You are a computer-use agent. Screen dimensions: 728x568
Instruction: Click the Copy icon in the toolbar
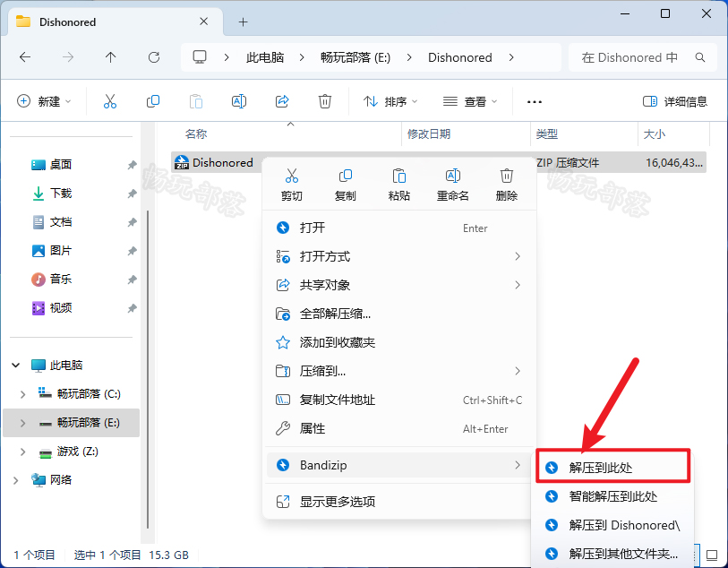click(153, 101)
